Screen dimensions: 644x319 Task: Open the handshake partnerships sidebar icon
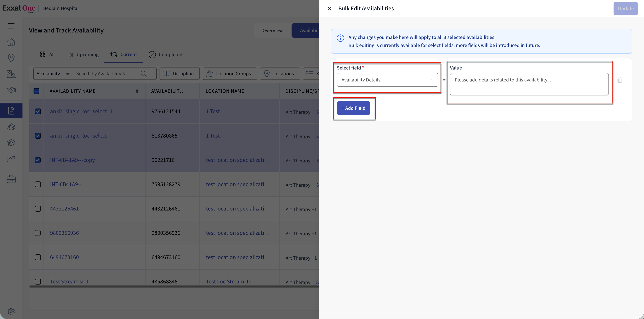tap(11, 90)
